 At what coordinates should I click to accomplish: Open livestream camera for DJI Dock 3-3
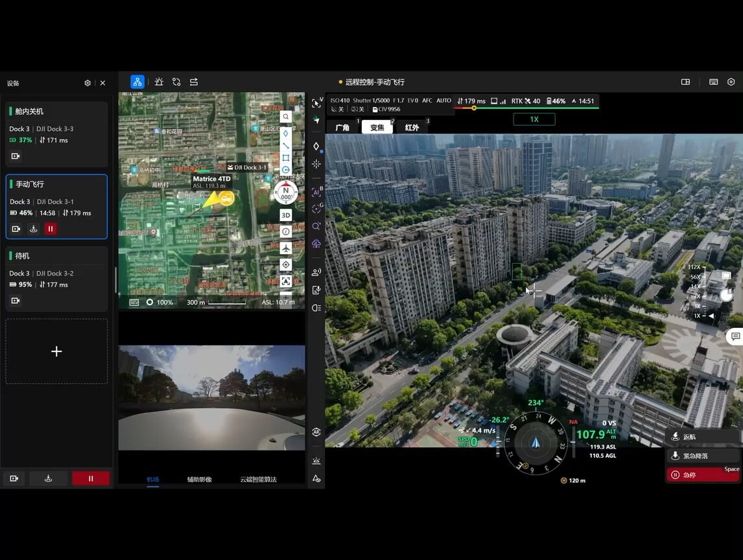pos(16,156)
